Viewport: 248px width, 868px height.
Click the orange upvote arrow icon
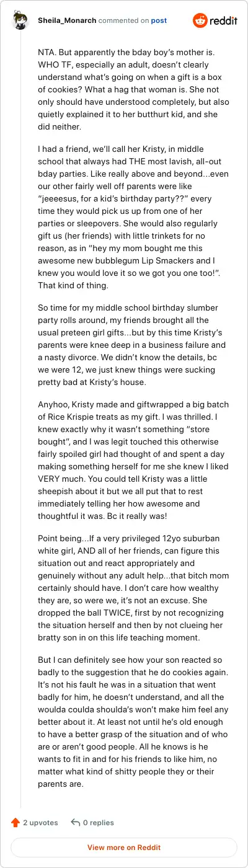pos(15,823)
